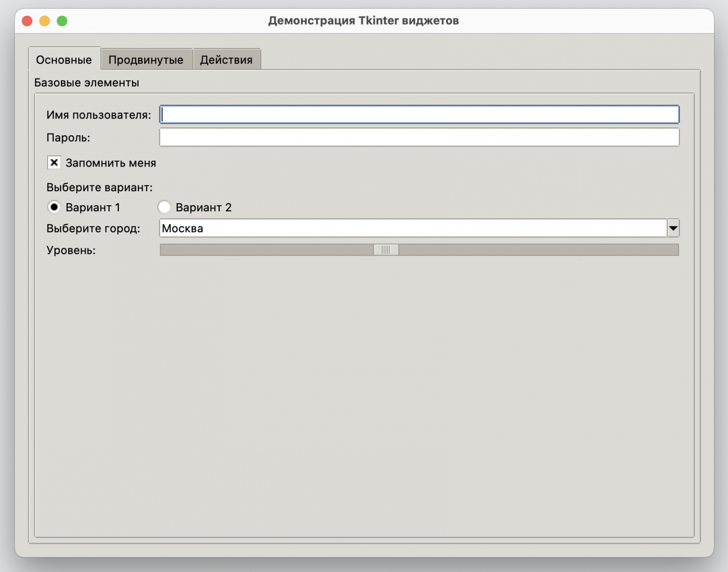Click inside the Пароль input field
The height and width of the screenshot is (572, 728).
419,137
